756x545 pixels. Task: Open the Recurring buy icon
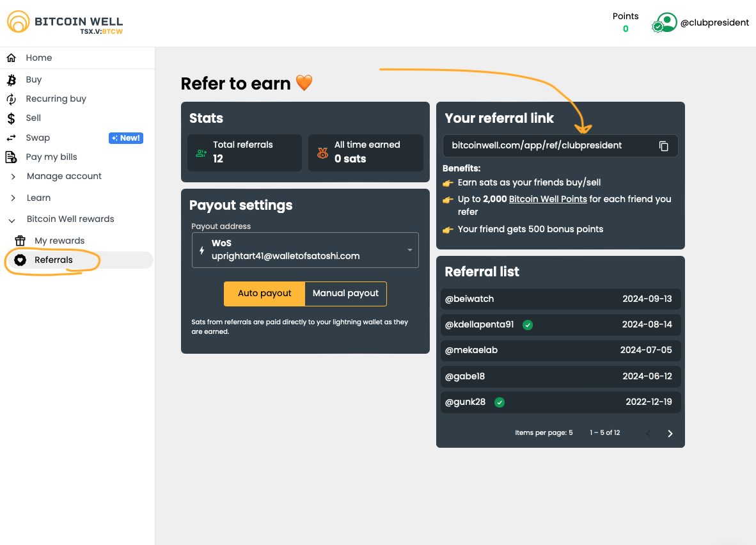point(11,99)
